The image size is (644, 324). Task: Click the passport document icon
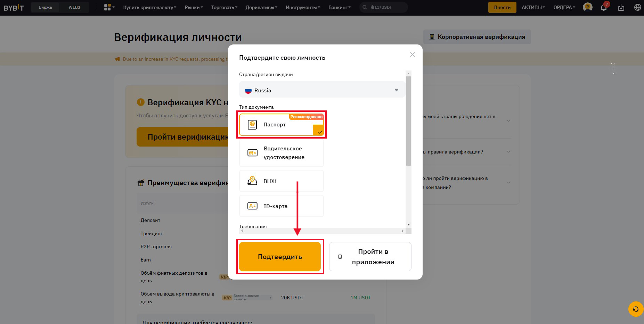pyautogui.click(x=252, y=124)
